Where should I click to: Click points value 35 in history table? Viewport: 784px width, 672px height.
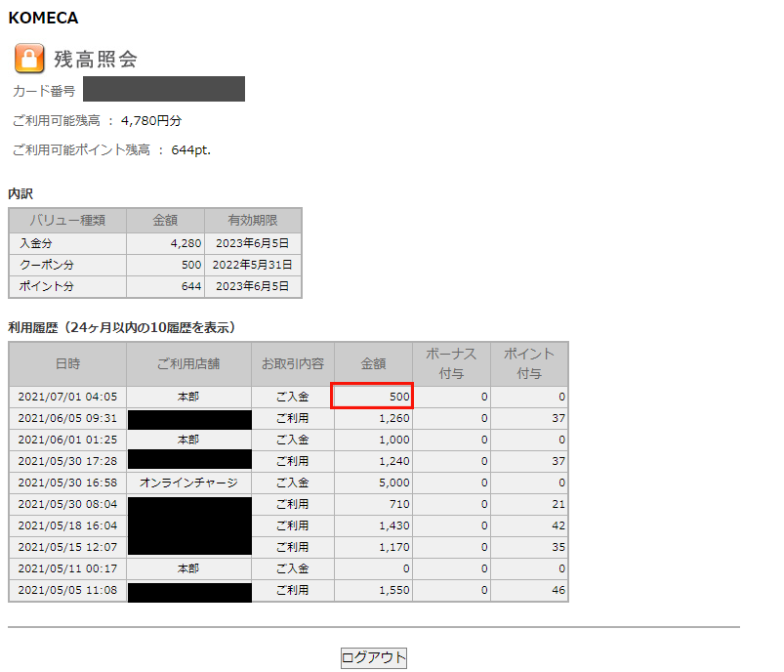[558, 547]
